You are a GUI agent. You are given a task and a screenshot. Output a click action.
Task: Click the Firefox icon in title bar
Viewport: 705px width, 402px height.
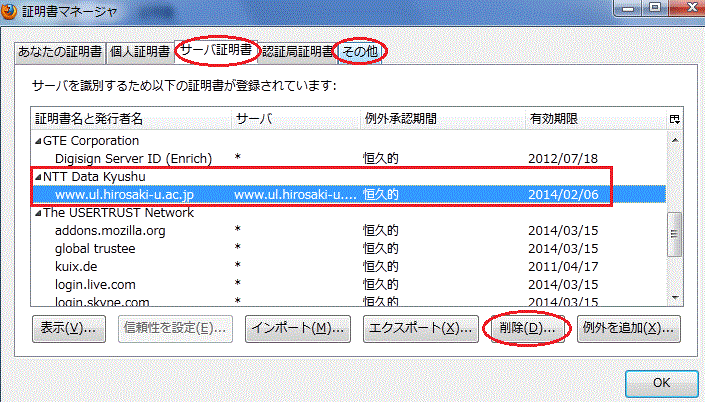tap(8, 11)
